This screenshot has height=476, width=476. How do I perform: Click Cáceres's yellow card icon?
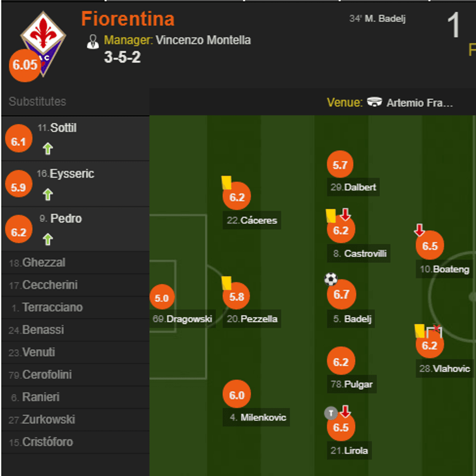pos(226,183)
